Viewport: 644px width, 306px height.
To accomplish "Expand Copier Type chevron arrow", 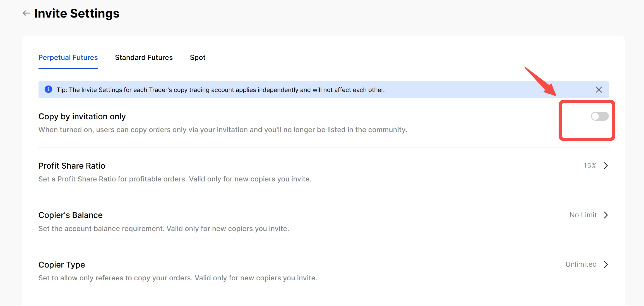I will coord(606,264).
